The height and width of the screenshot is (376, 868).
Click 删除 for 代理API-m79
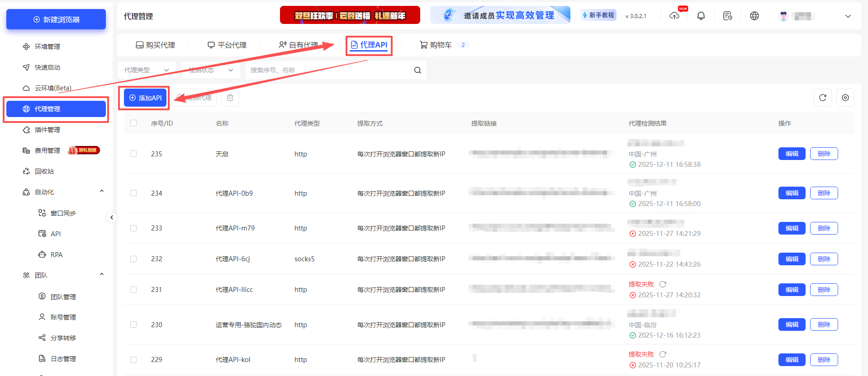[824, 228]
